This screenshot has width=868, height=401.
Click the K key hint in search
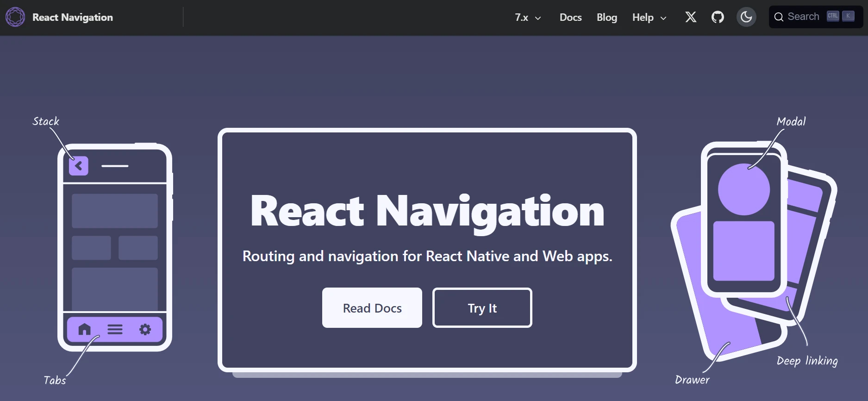(x=848, y=16)
